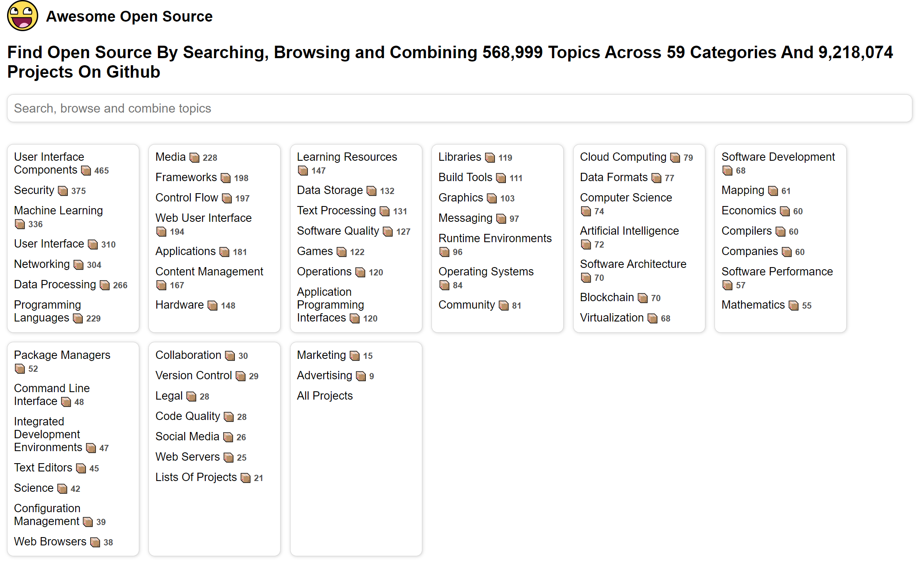
Task: Click the box icon next to Media
Action: [x=194, y=157]
